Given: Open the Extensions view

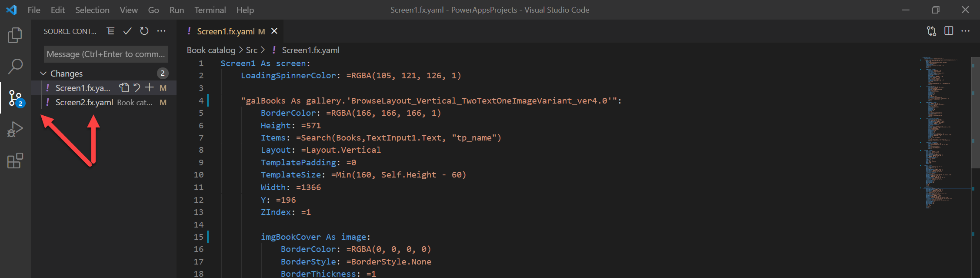Looking at the screenshot, I should pyautogui.click(x=15, y=161).
